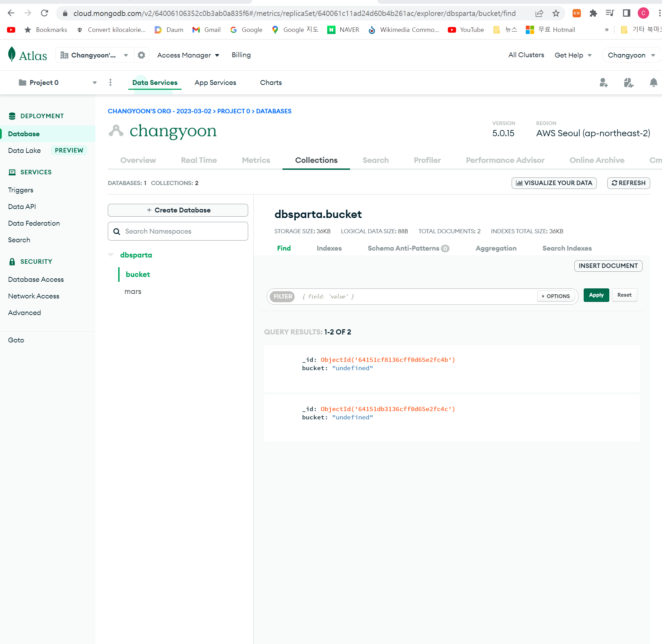
Task: Select the mars collection
Action: coord(133,291)
